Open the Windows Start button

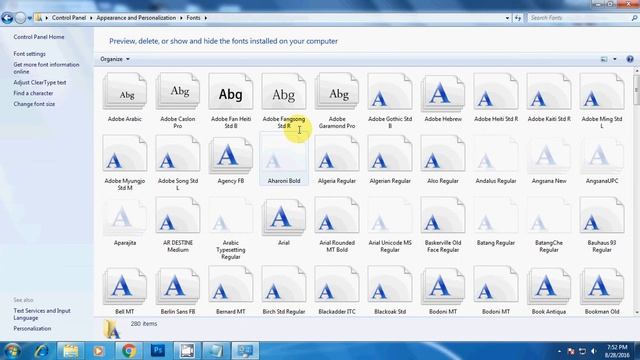[x=11, y=351]
